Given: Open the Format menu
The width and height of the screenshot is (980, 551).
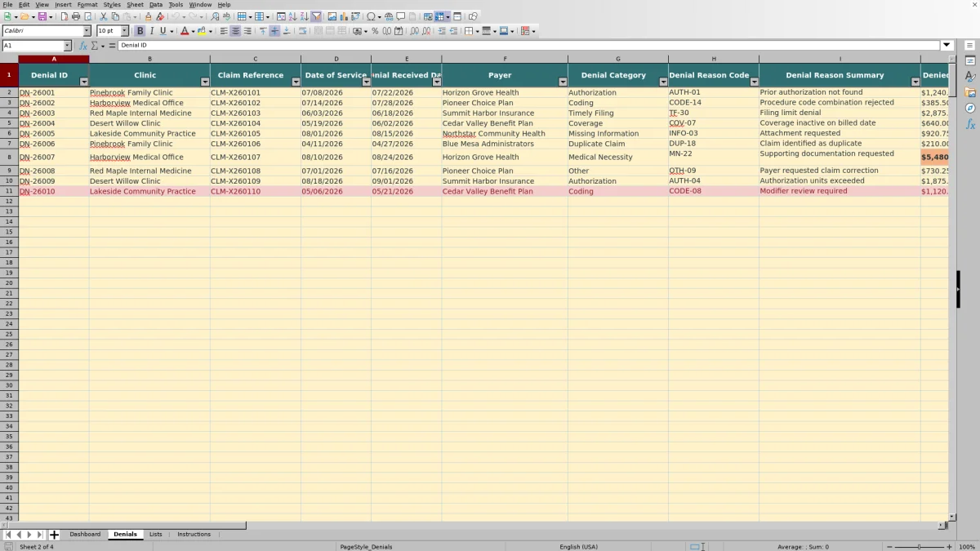Looking at the screenshot, I should pyautogui.click(x=87, y=5).
